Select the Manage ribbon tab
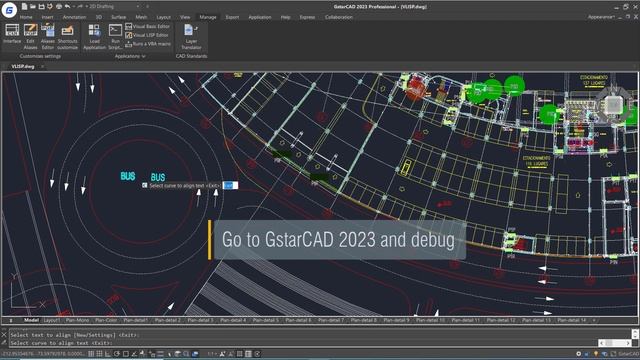The height and width of the screenshot is (360, 640). [208, 17]
